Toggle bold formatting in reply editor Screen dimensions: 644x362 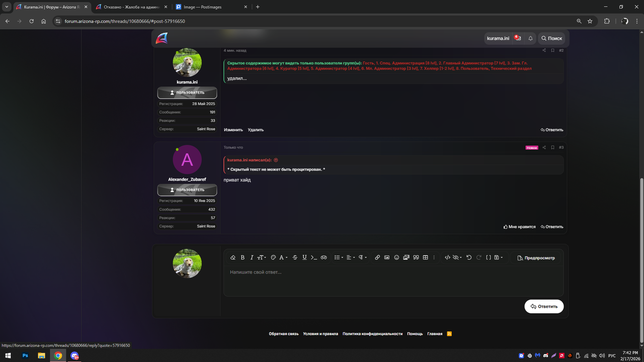(243, 257)
